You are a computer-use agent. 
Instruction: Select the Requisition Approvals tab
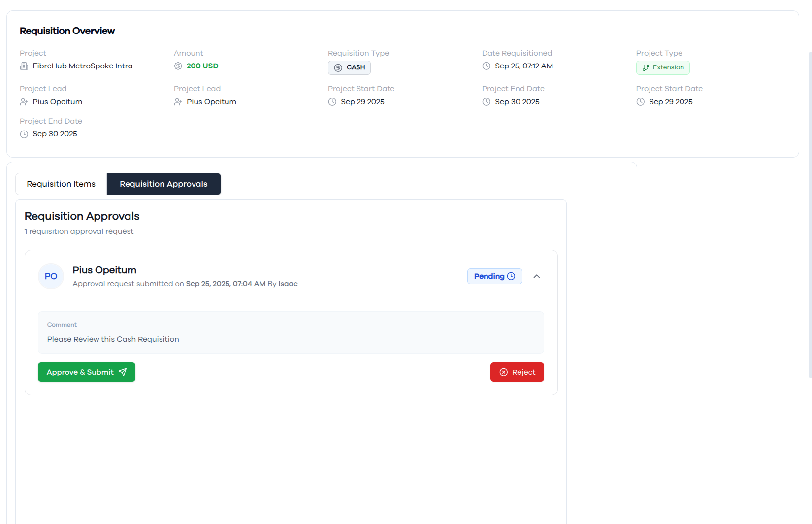pos(163,184)
